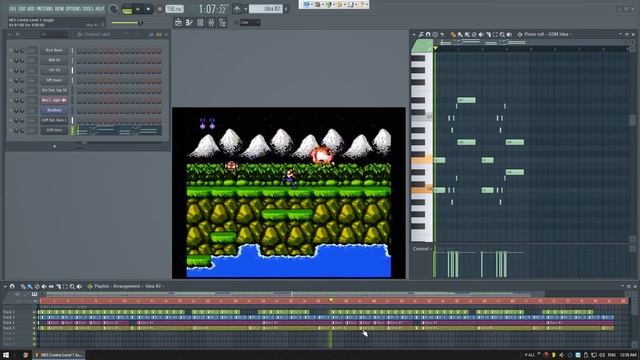Open the channel rack toolbar icon
The height and width of the screenshot is (360, 640).
tap(200, 23)
